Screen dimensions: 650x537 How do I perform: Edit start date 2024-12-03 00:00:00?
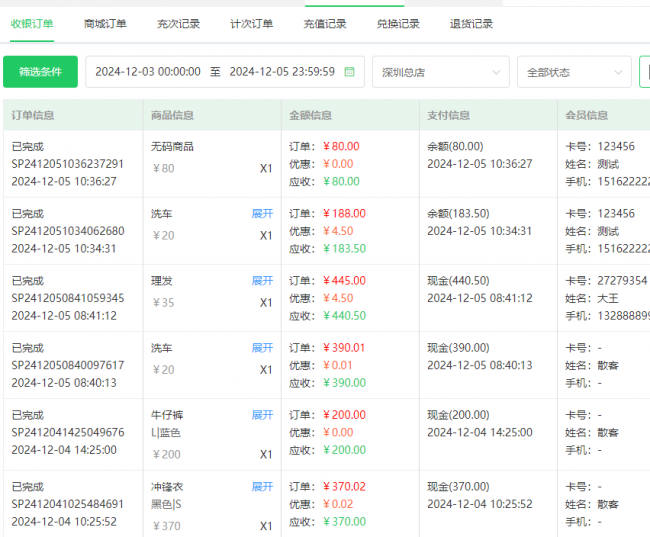[x=148, y=72]
